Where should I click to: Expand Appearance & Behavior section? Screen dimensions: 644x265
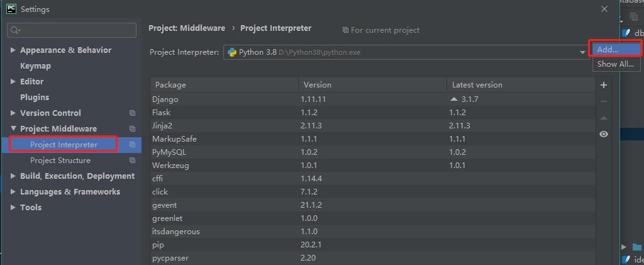[x=14, y=50]
